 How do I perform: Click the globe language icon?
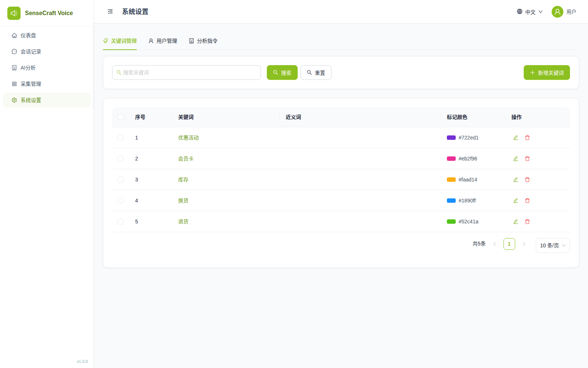coord(520,12)
